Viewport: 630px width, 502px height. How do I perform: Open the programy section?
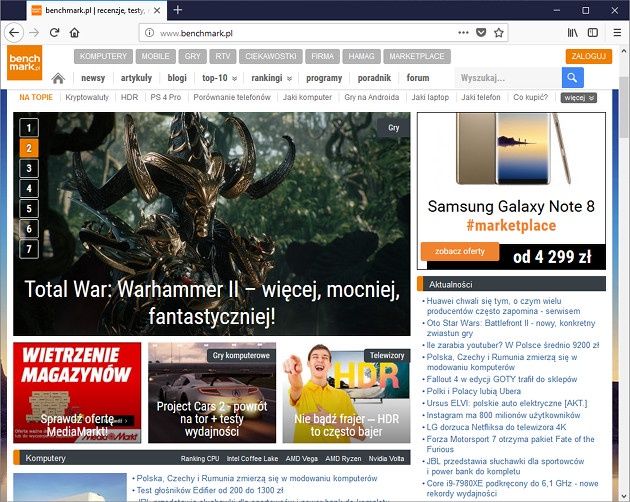click(324, 78)
